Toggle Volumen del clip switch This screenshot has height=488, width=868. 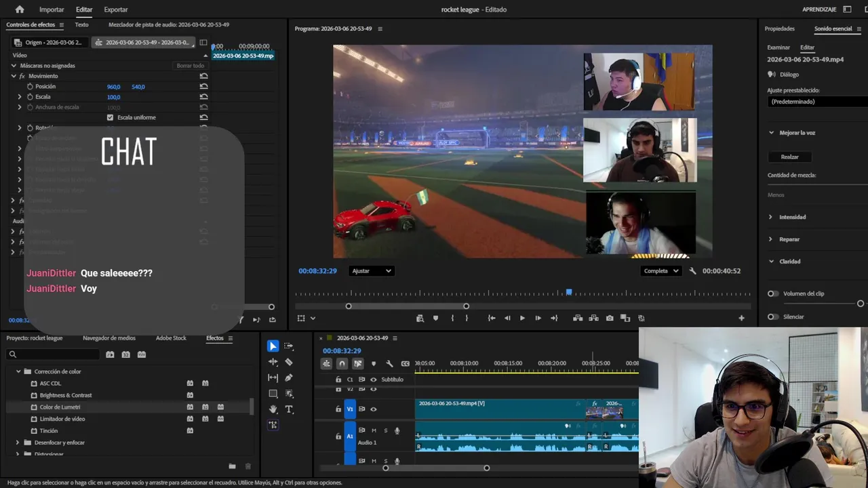tap(773, 293)
